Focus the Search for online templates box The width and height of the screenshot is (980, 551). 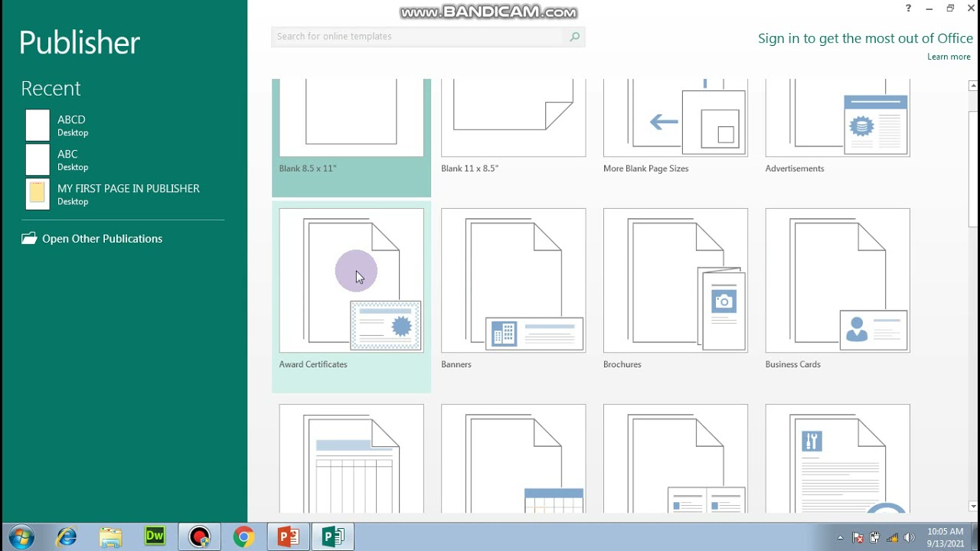click(x=419, y=37)
